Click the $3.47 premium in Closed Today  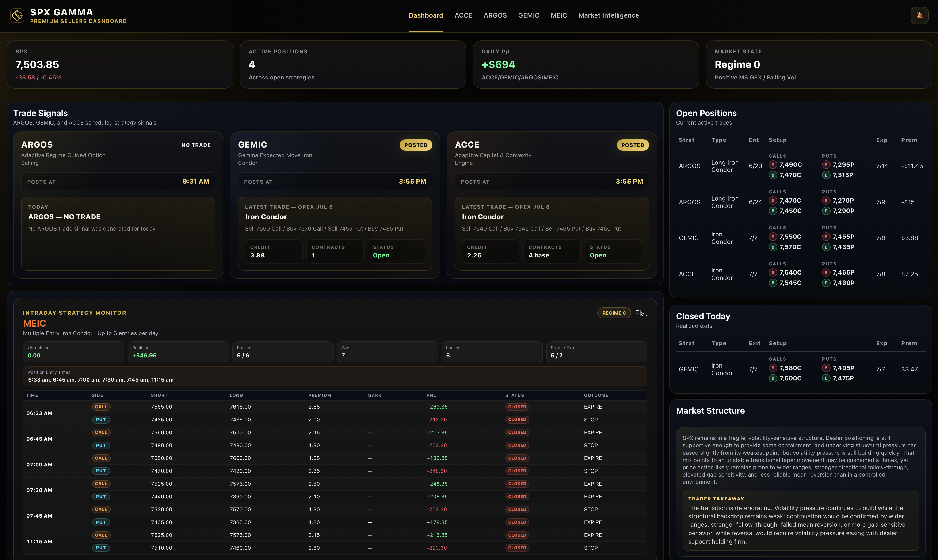[909, 369]
